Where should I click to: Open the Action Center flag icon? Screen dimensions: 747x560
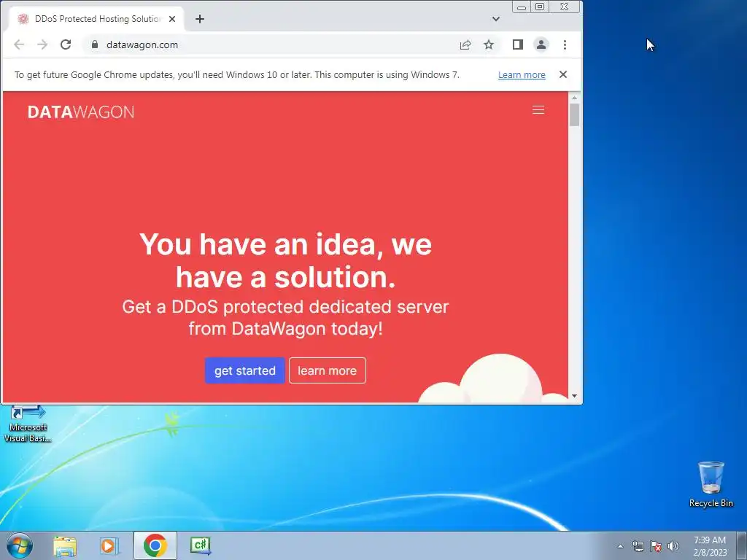[x=656, y=546]
